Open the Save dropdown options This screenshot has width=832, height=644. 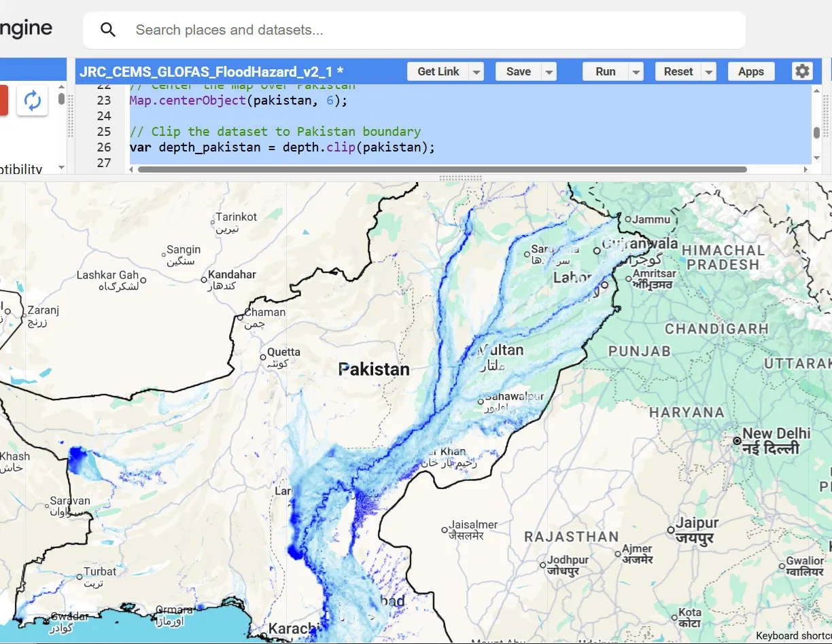point(549,71)
